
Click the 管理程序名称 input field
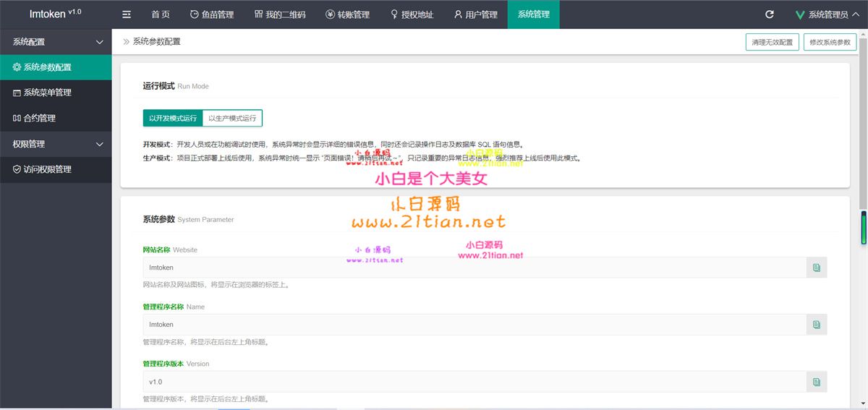pos(475,325)
